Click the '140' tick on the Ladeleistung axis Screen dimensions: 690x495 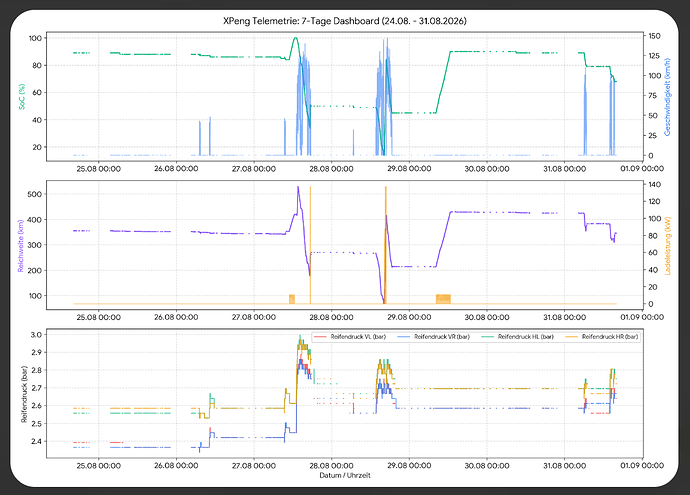coord(654,184)
